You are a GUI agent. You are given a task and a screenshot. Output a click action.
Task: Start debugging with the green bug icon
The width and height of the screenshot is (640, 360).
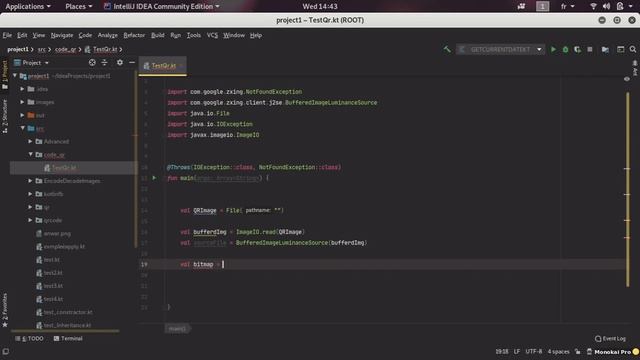(x=565, y=49)
